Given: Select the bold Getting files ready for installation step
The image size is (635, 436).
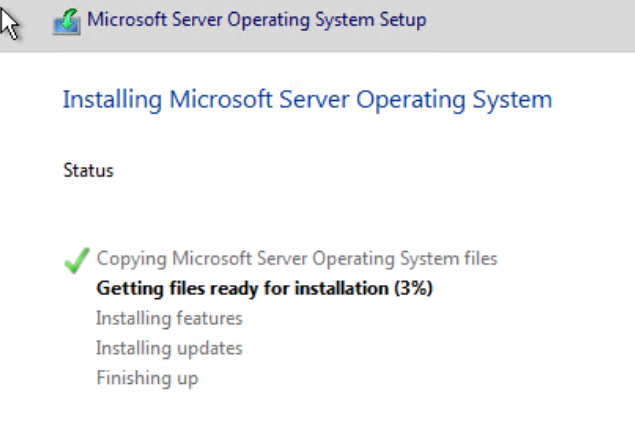Looking at the screenshot, I should [x=264, y=289].
